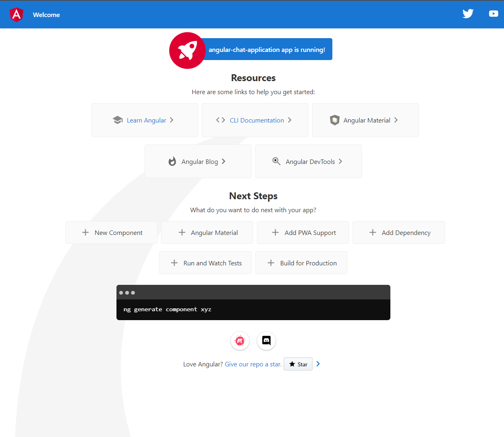Click 'What do you want to do next' text
The height and width of the screenshot is (437, 504).
tap(253, 210)
